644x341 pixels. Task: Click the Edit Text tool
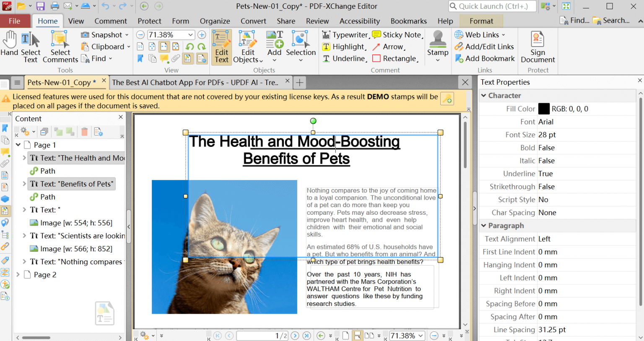[x=221, y=47]
